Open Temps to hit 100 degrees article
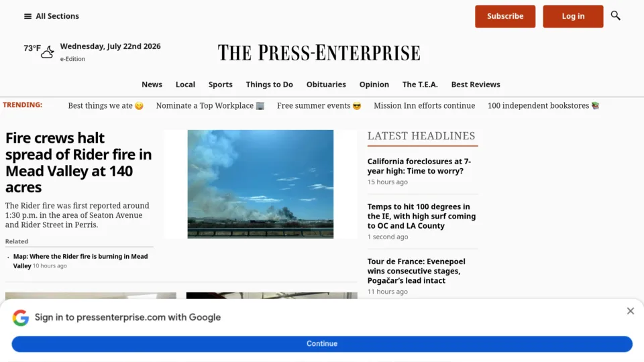Viewport: 644px width, 362px height. pos(421,217)
